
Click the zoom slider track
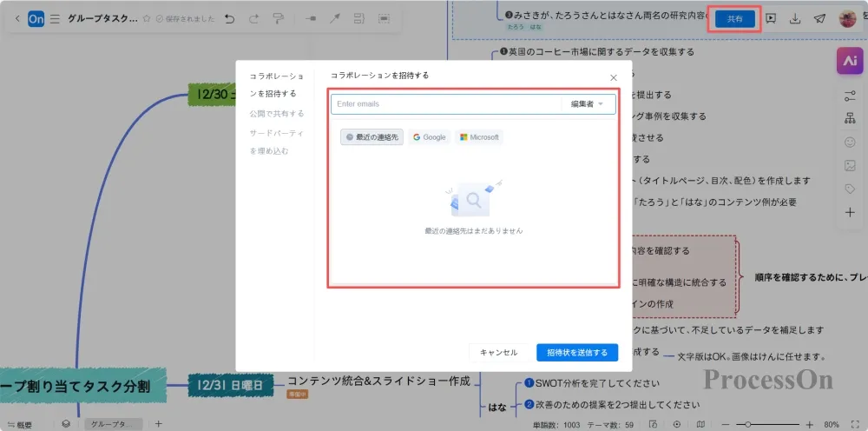click(x=773, y=425)
